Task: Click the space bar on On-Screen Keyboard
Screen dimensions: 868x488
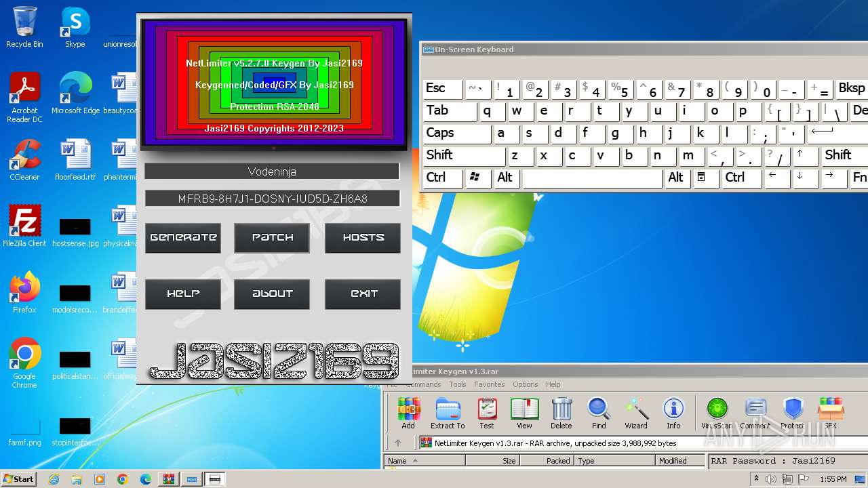Action: tap(592, 178)
